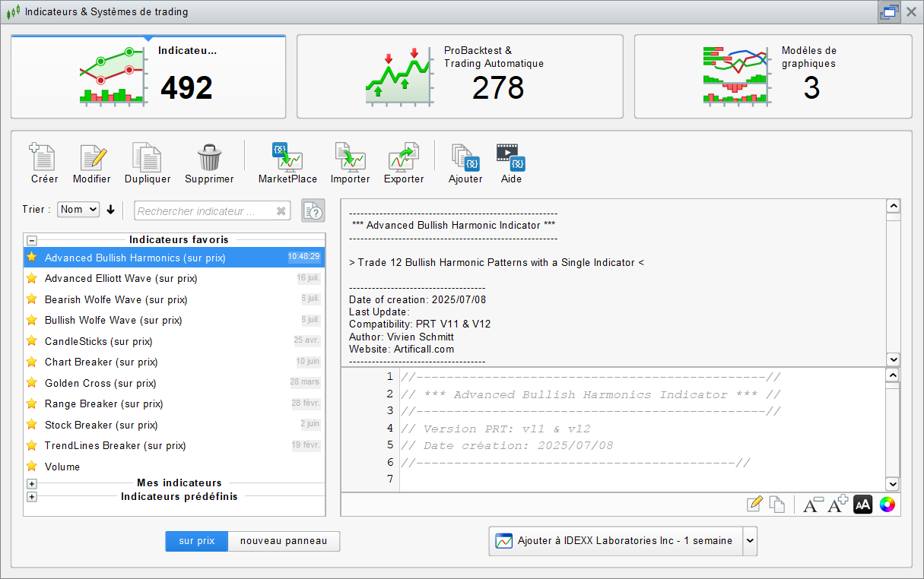Open the Trier sort dropdown

pyautogui.click(x=78, y=209)
